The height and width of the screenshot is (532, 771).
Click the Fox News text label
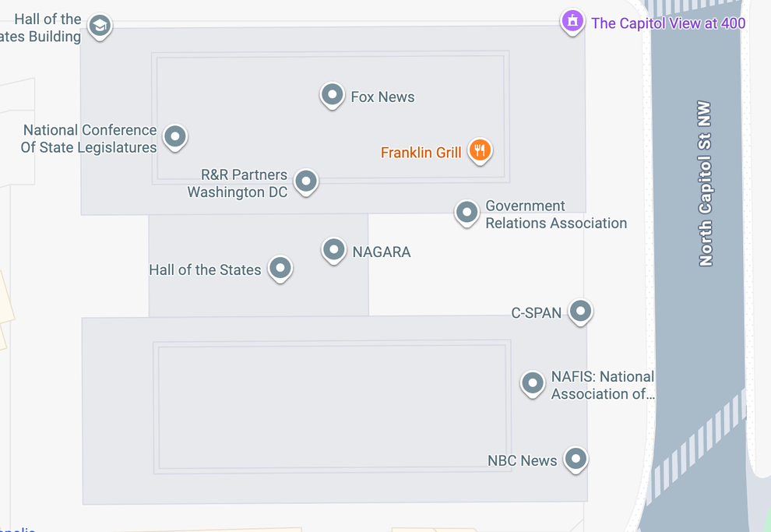click(382, 97)
